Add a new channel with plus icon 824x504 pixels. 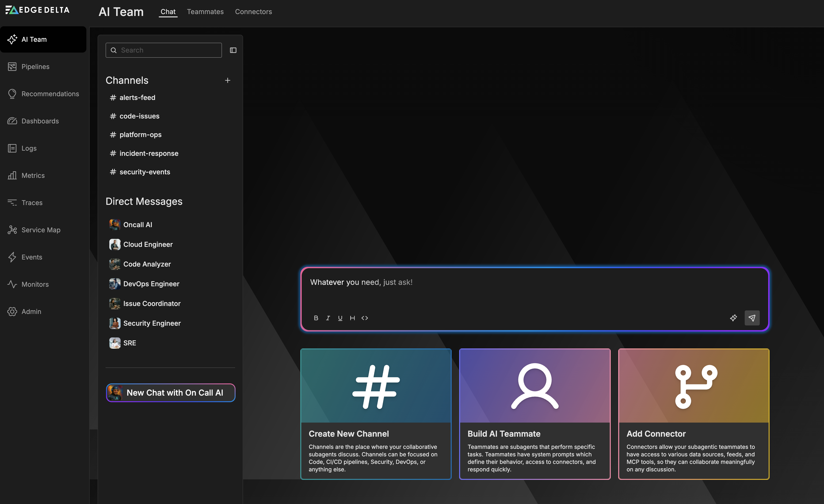pyautogui.click(x=227, y=80)
